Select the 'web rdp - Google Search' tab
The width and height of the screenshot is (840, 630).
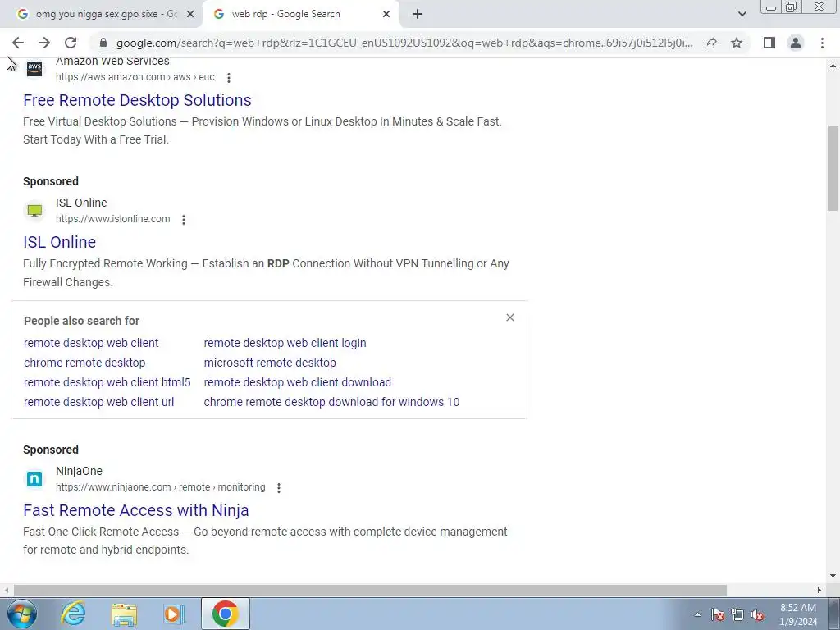301,15
